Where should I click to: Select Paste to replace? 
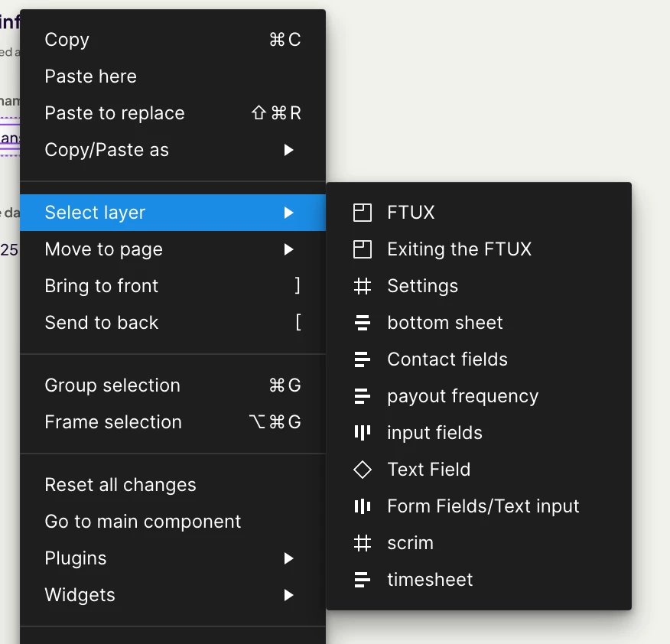click(x=115, y=113)
